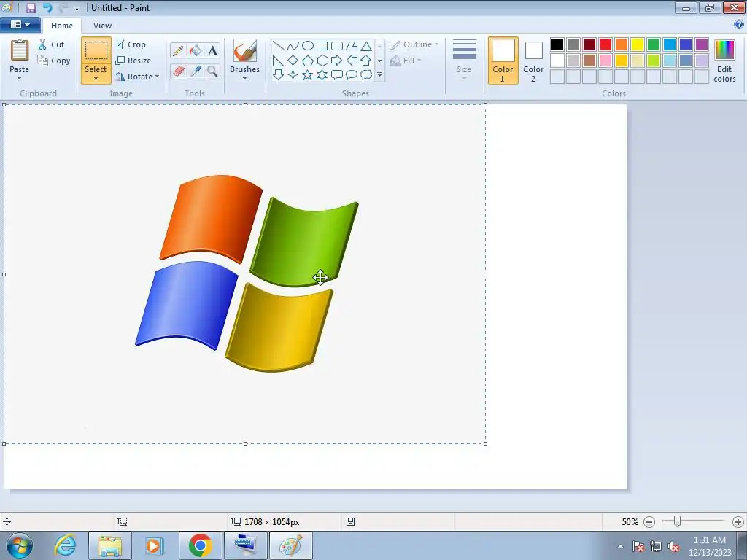
Task: Choose the Line shape
Action: click(278, 46)
